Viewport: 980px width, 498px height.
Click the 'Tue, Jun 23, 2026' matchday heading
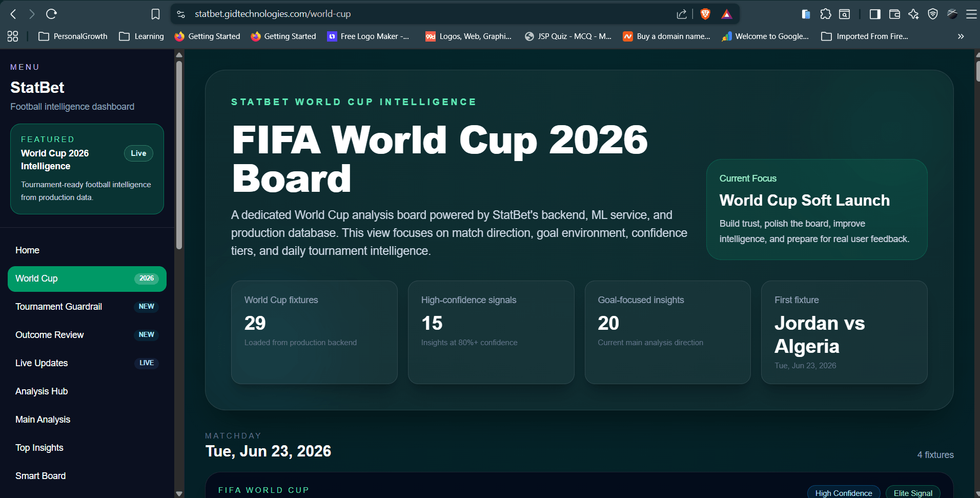click(268, 451)
